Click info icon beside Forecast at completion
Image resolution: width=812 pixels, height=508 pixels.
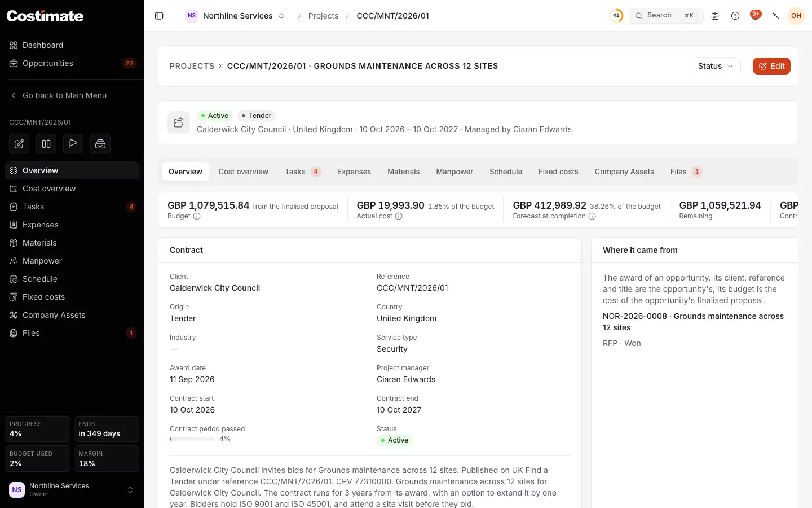[592, 216]
